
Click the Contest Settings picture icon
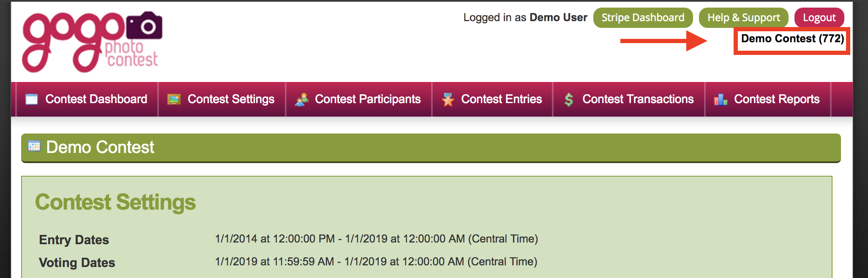pos(174,99)
